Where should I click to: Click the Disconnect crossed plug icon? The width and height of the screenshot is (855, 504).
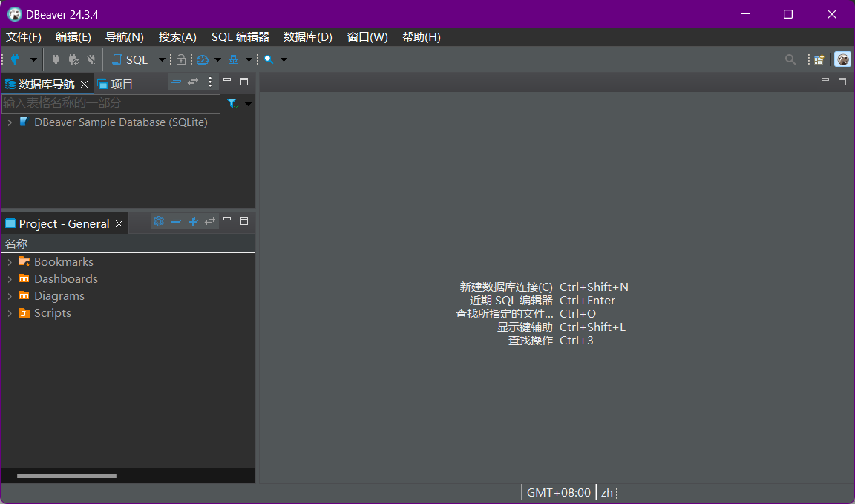(91, 59)
